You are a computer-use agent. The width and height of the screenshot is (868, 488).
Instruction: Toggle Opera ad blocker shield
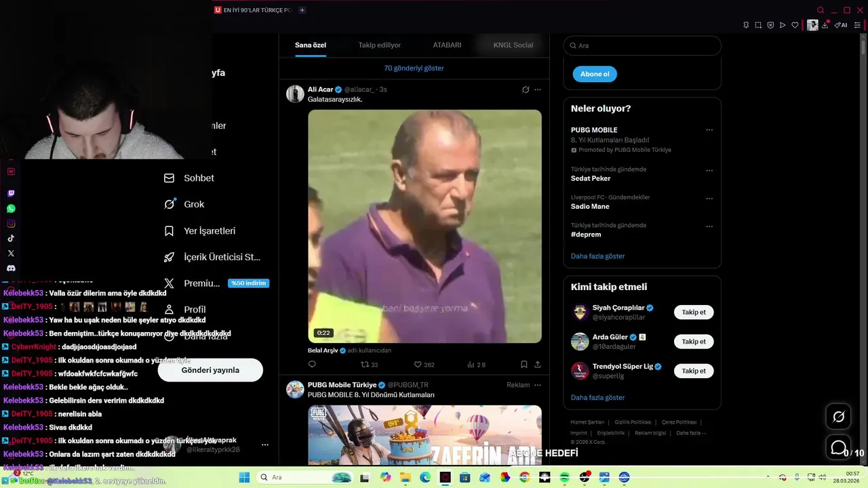[770, 25]
